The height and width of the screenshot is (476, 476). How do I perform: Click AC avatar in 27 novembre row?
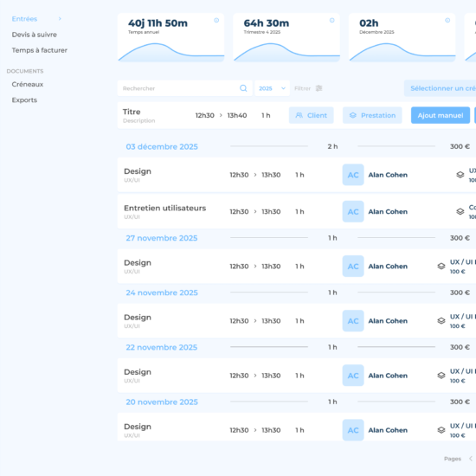(353, 267)
